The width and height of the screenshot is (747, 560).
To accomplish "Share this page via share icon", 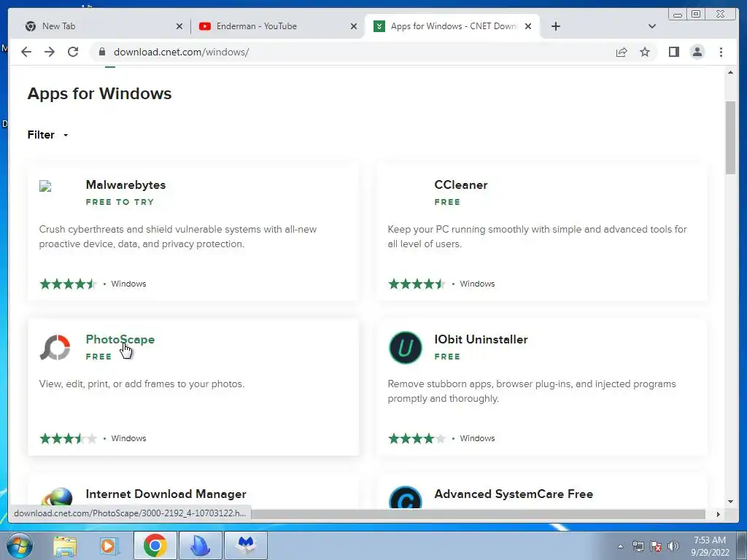I will pyautogui.click(x=622, y=52).
